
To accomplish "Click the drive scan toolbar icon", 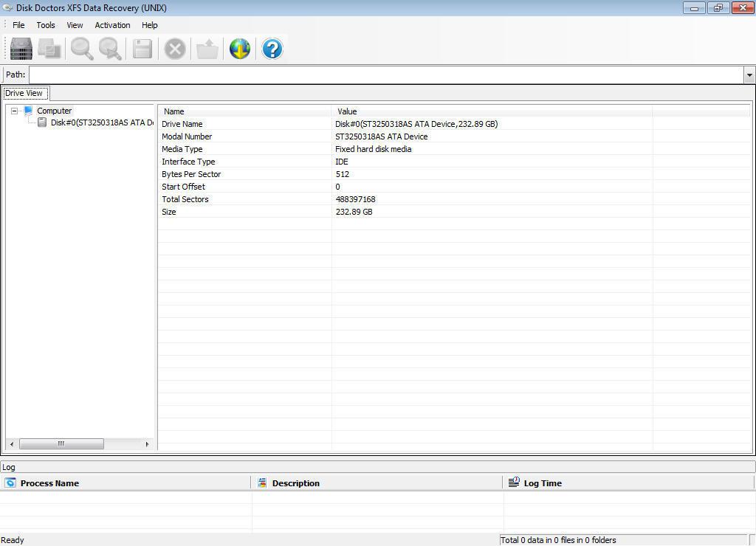I will click(x=20, y=49).
